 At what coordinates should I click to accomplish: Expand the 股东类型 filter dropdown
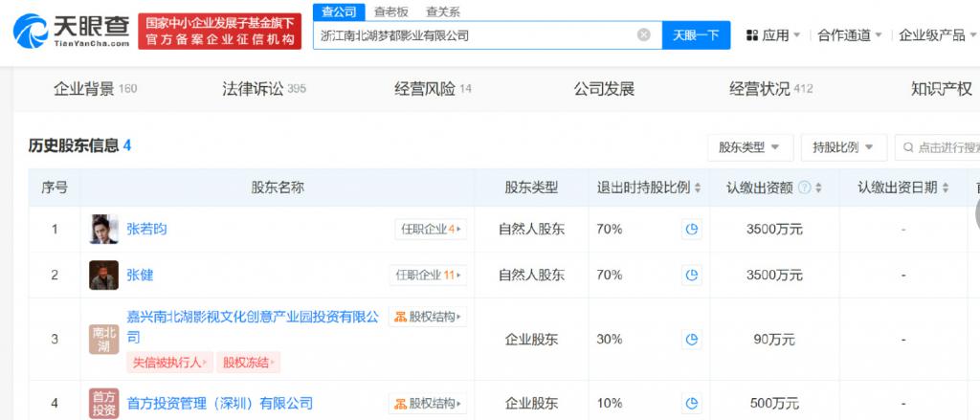click(750, 148)
